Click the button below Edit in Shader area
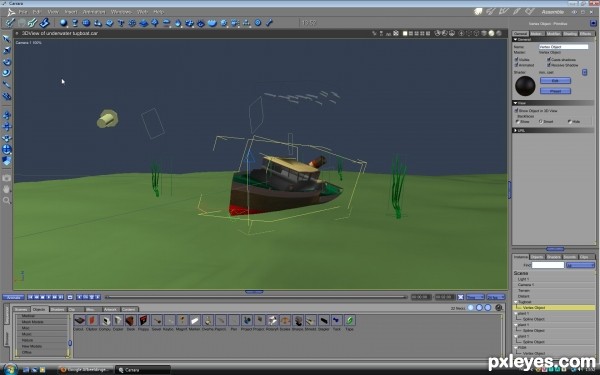Viewport: 600px width, 375px height. coord(555,91)
